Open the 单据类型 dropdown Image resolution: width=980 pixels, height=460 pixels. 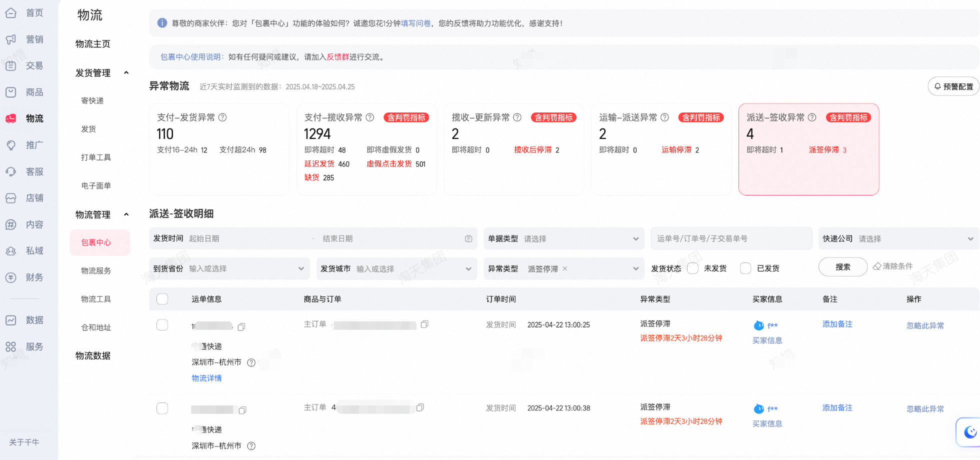click(x=564, y=239)
